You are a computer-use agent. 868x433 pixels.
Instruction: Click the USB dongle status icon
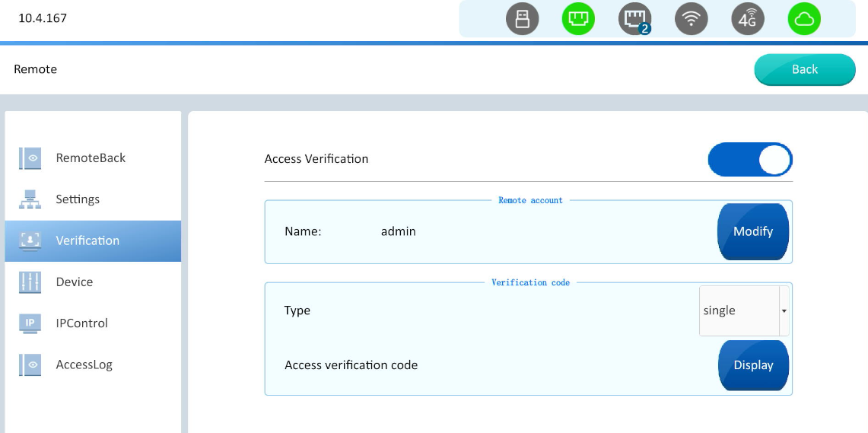(x=522, y=20)
